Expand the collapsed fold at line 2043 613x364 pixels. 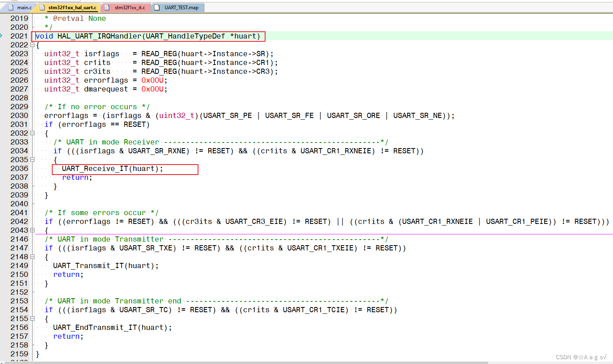[33, 230]
